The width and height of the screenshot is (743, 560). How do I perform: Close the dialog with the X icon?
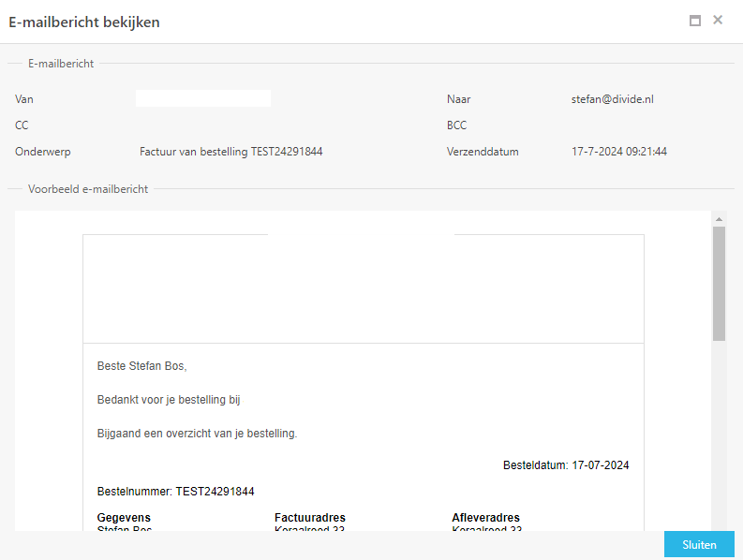click(718, 20)
